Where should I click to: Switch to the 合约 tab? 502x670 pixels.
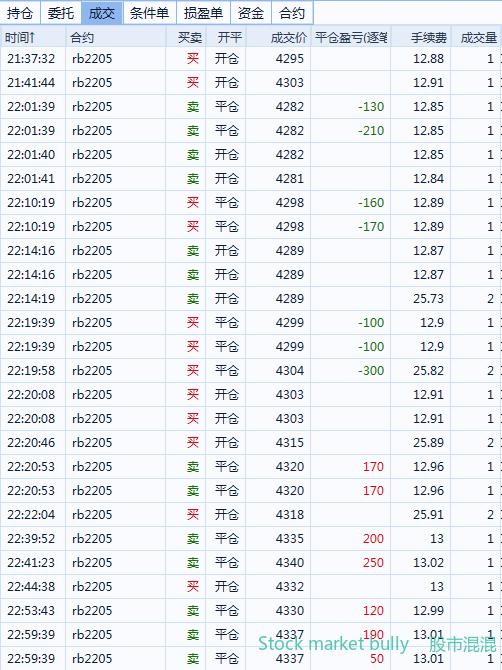point(292,13)
